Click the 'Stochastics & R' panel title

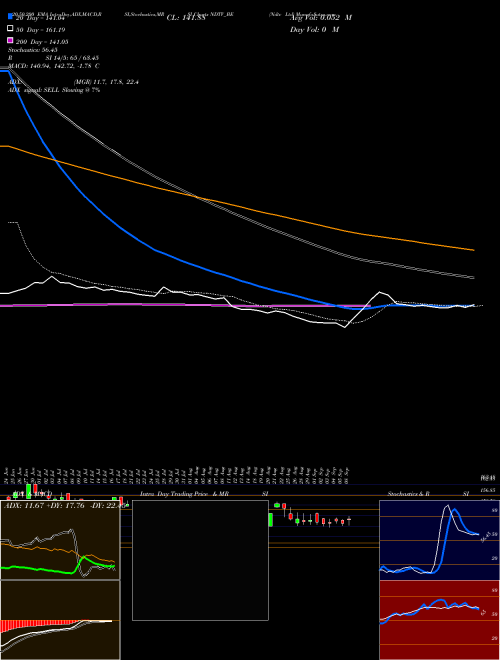coord(409,494)
